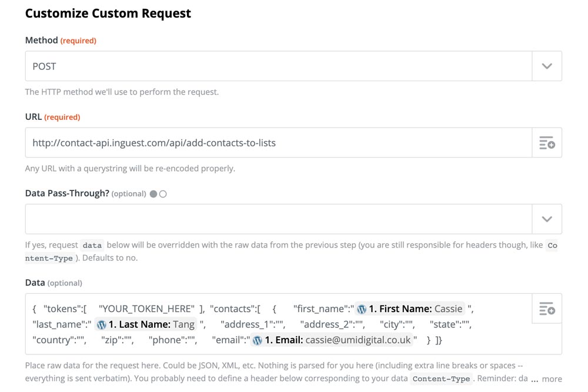Screen dimensions: 588x392
Task: Expand help text with the more link
Action: pyautogui.click(x=552, y=379)
